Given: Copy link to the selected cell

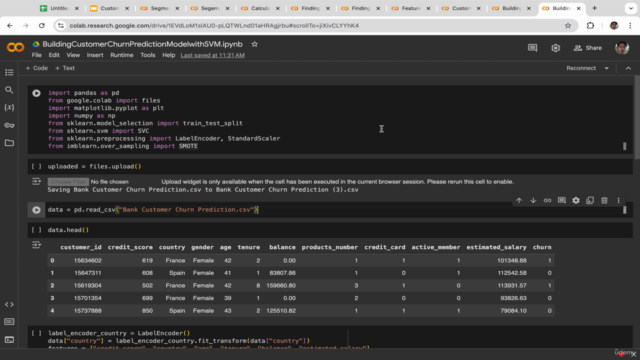Looking at the screenshot, I should (x=547, y=200).
